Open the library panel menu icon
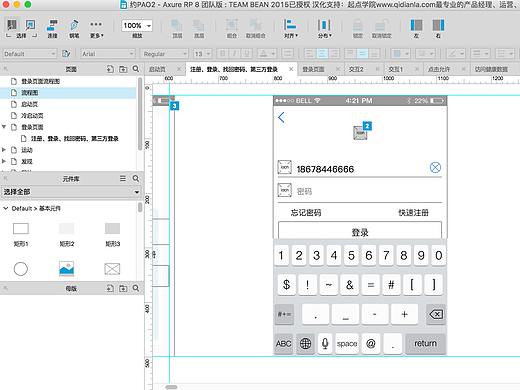The image size is (520, 390). pyautogui.click(x=123, y=179)
